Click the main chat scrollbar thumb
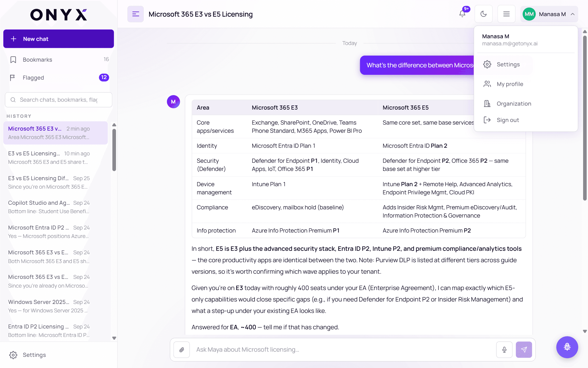Image resolution: width=588 pixels, height=368 pixels. point(585,118)
